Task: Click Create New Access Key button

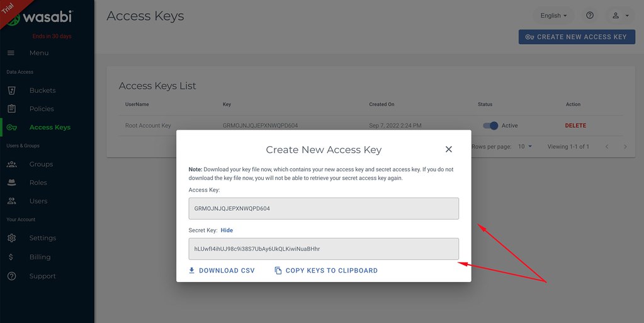Action: point(577,37)
